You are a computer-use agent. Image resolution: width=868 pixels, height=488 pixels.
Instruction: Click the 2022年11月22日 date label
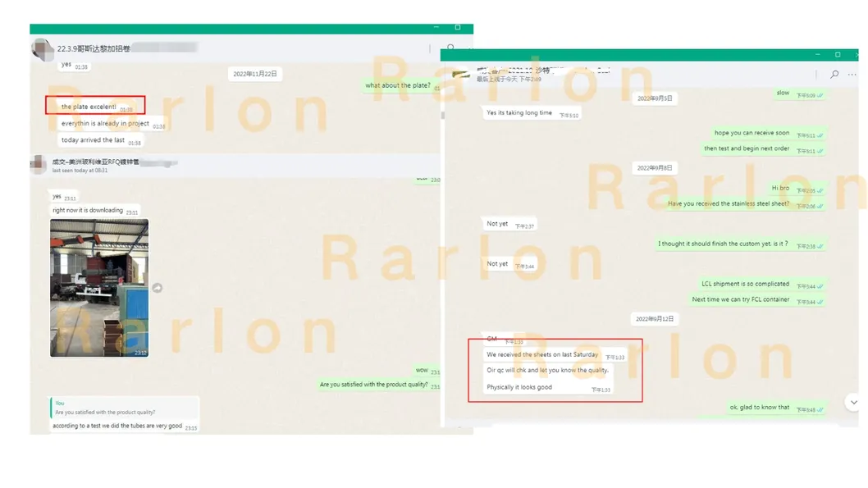click(x=255, y=74)
